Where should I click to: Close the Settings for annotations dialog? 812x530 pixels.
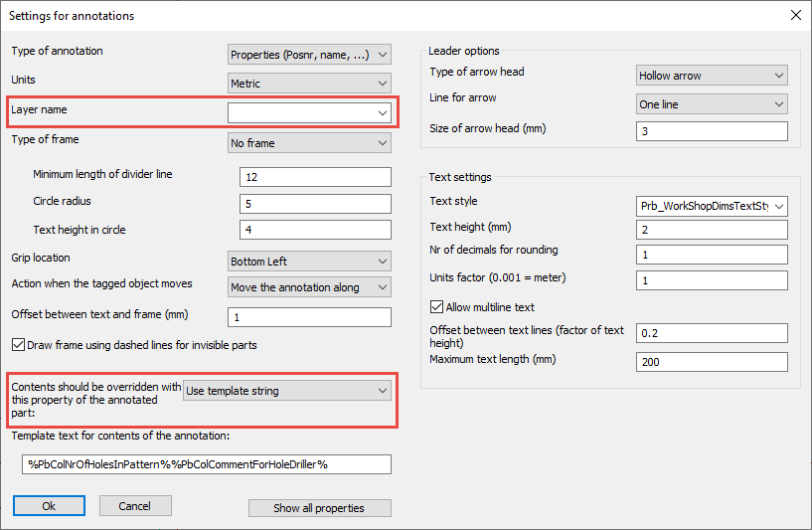(x=794, y=16)
